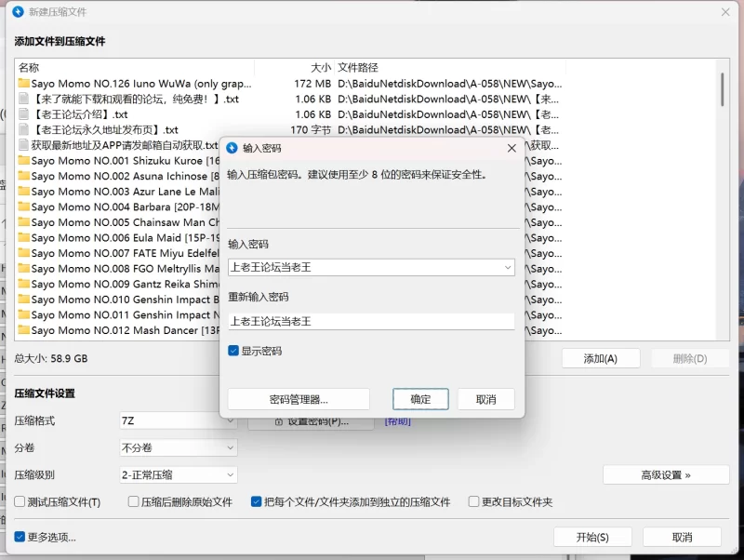Open the password history dropdown arrow
Image resolution: width=744 pixels, height=560 pixels.
[x=508, y=268]
